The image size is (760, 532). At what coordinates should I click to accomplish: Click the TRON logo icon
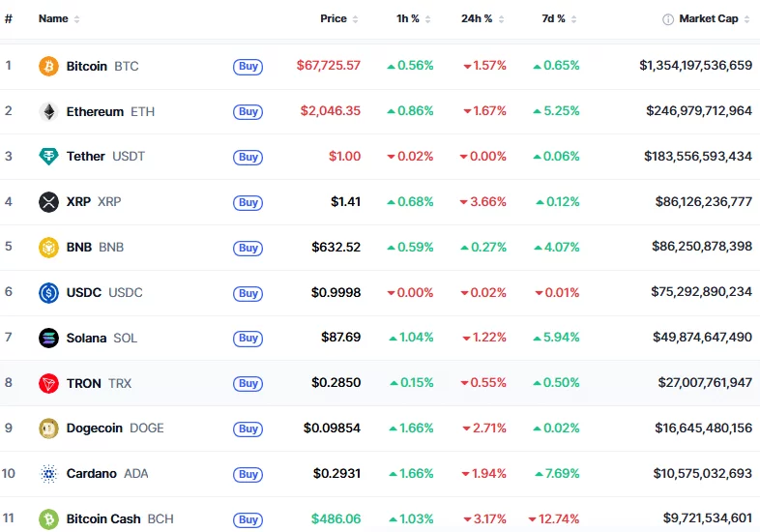point(48,383)
